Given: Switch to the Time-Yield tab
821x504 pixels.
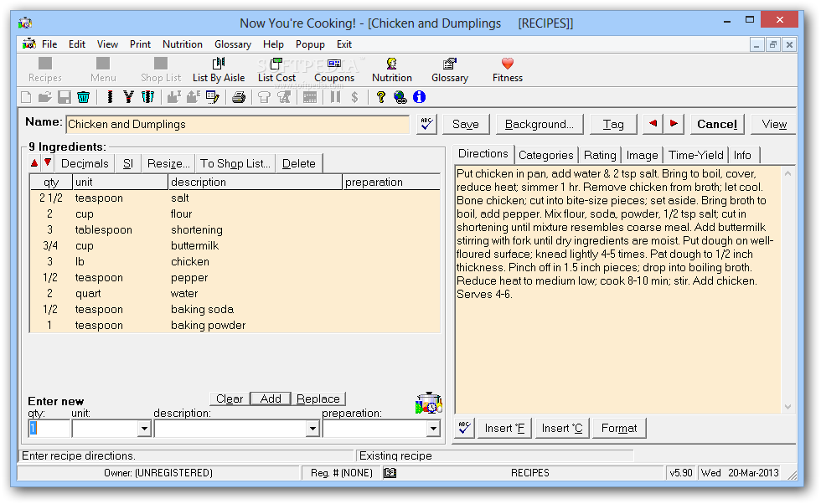Looking at the screenshot, I should tap(696, 156).
